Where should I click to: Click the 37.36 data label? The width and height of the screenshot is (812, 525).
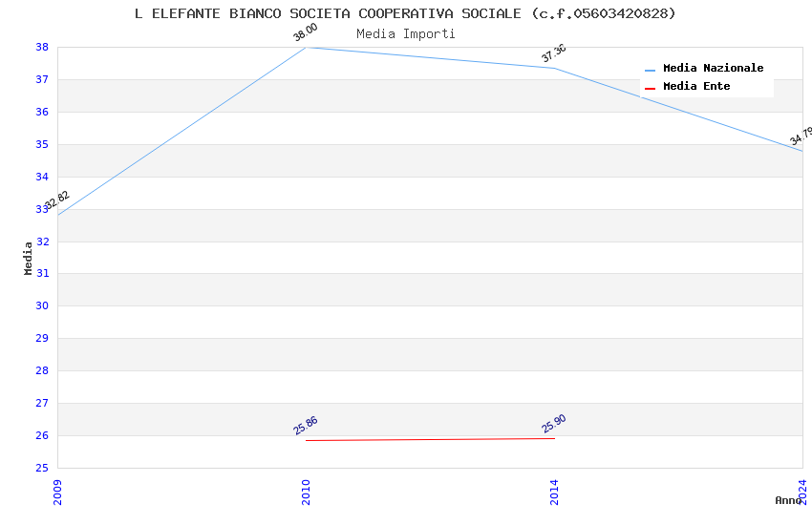tap(553, 53)
